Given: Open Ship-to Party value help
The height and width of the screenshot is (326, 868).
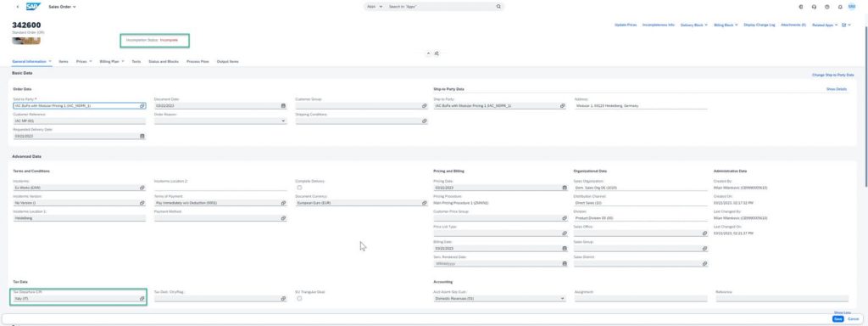Looking at the screenshot, I should point(563,105).
